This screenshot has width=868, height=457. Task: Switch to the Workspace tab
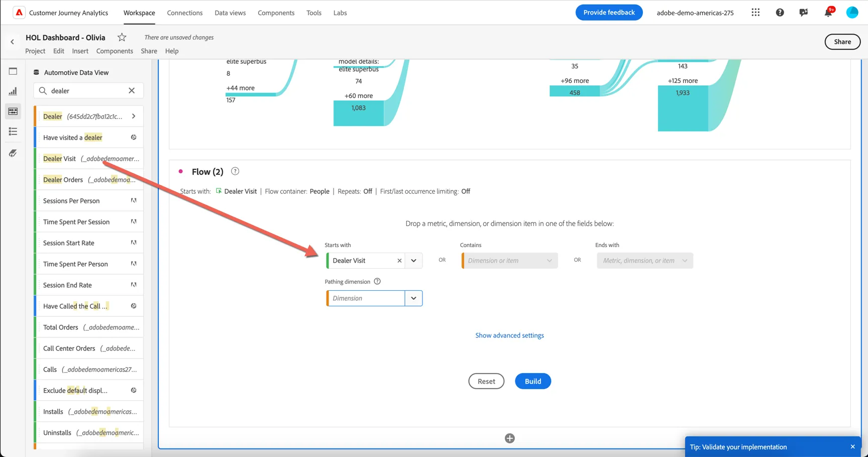pos(139,13)
